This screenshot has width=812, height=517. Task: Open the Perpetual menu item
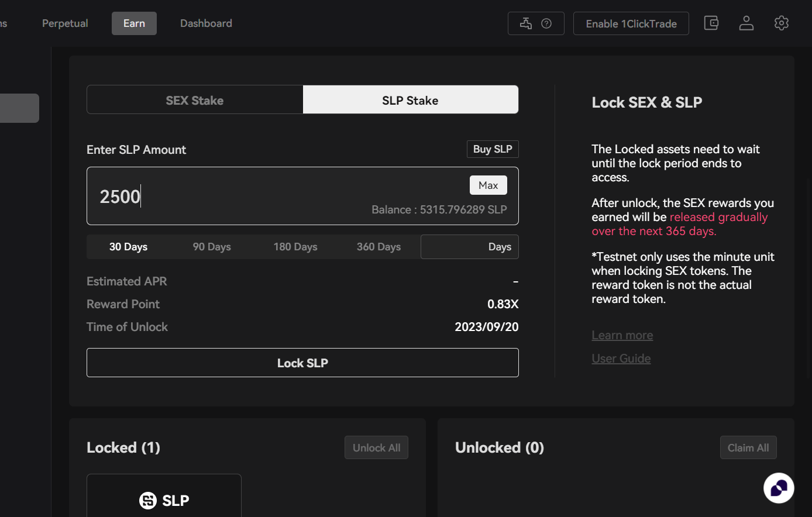click(65, 23)
